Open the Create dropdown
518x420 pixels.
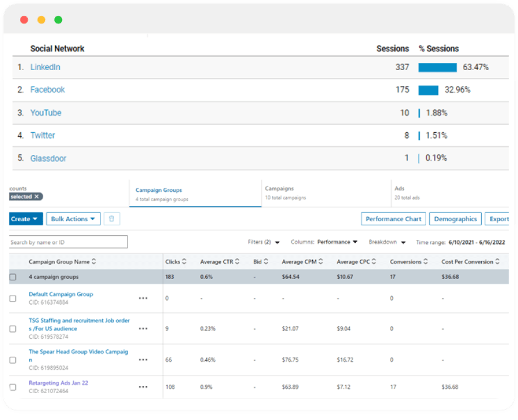25,218
